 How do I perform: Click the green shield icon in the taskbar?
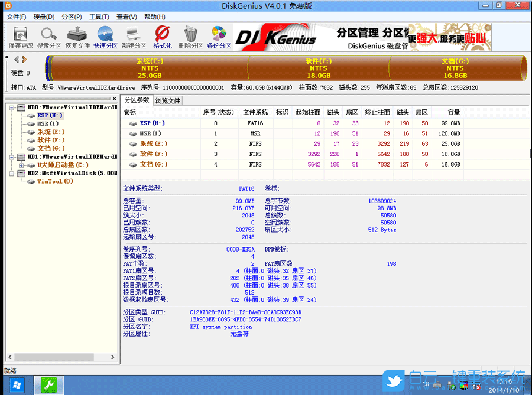[48, 384]
